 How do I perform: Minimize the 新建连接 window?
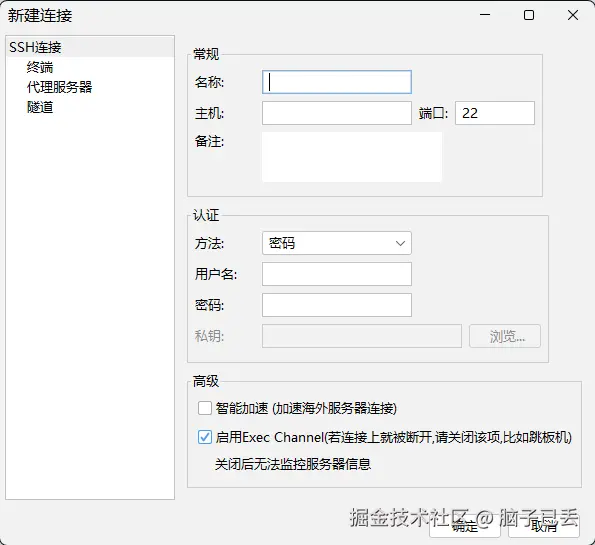[x=485, y=15]
